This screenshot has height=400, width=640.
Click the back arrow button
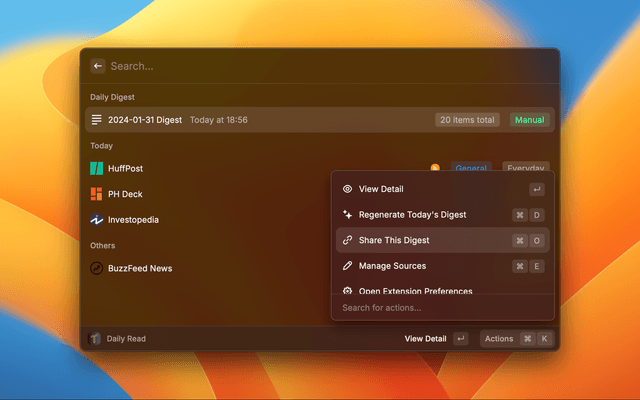pyautogui.click(x=98, y=66)
